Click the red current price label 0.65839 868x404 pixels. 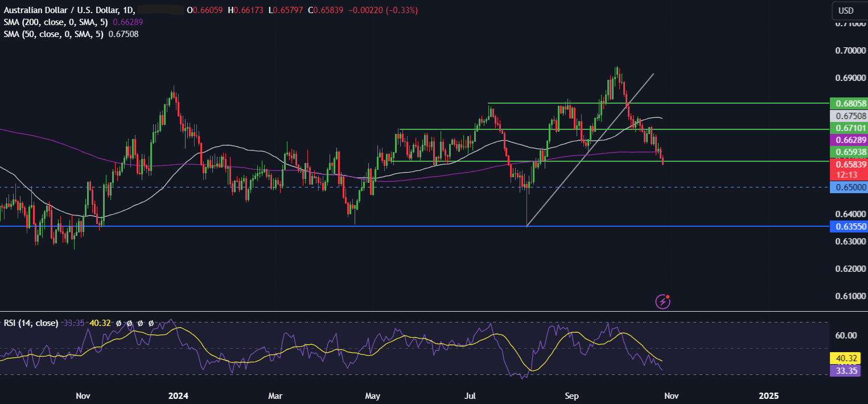click(x=849, y=164)
